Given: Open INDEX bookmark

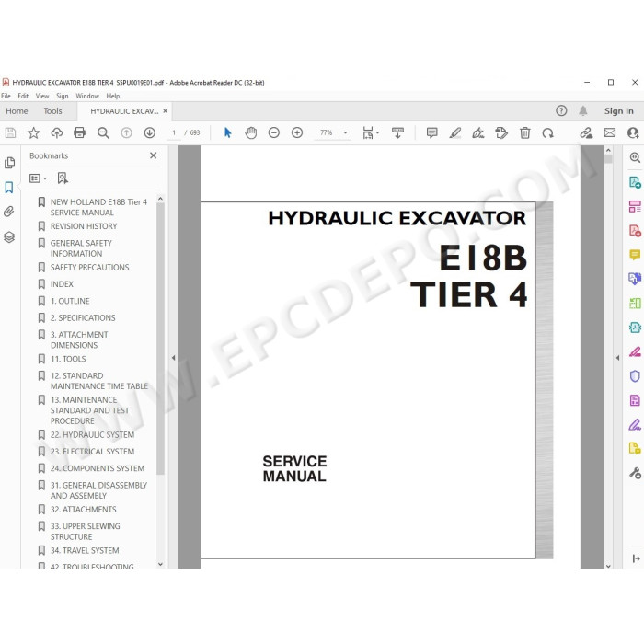Looking at the screenshot, I should pyautogui.click(x=62, y=284).
